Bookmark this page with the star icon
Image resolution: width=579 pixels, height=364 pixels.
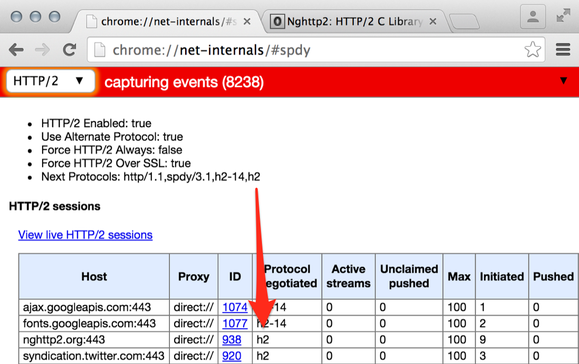532,49
